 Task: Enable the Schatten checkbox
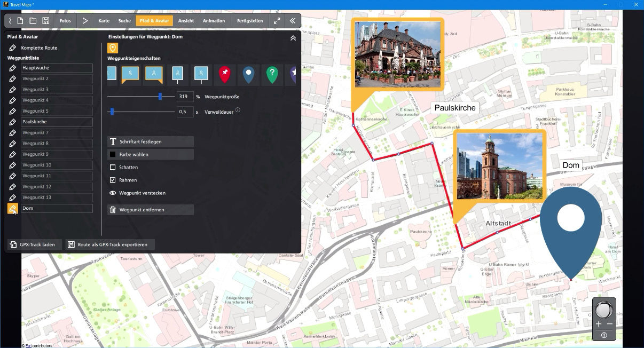click(x=113, y=168)
